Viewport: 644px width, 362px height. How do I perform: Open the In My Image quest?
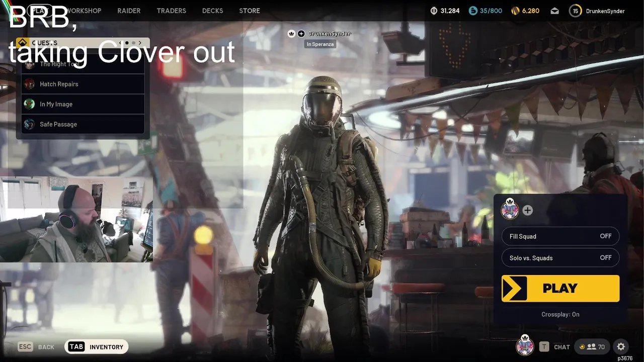(x=83, y=104)
